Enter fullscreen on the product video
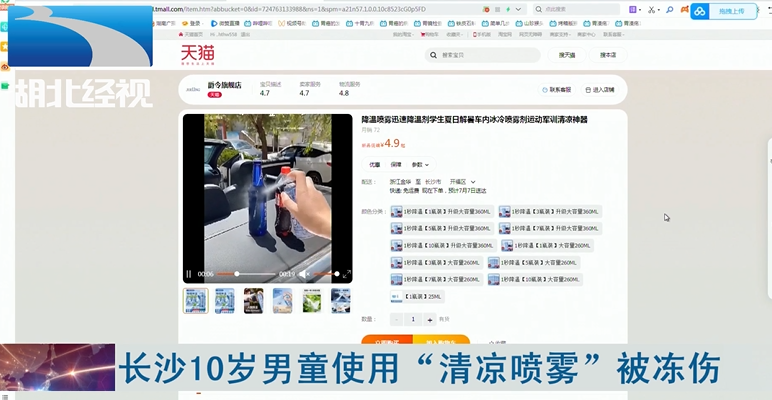 [x=347, y=274]
